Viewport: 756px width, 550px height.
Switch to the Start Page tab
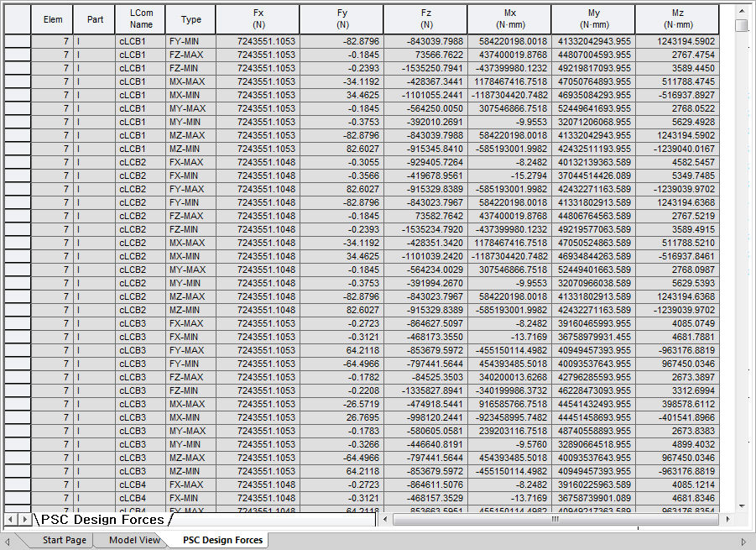pyautogui.click(x=65, y=540)
